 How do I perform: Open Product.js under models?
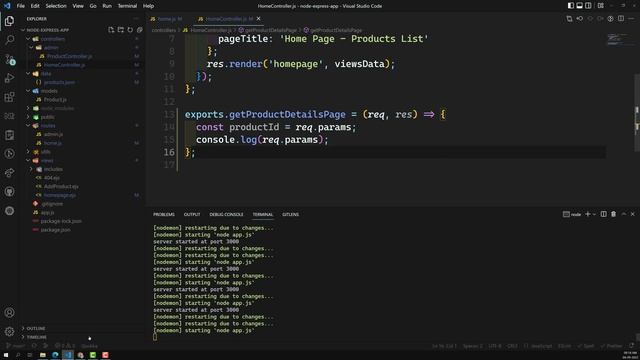[x=55, y=99]
